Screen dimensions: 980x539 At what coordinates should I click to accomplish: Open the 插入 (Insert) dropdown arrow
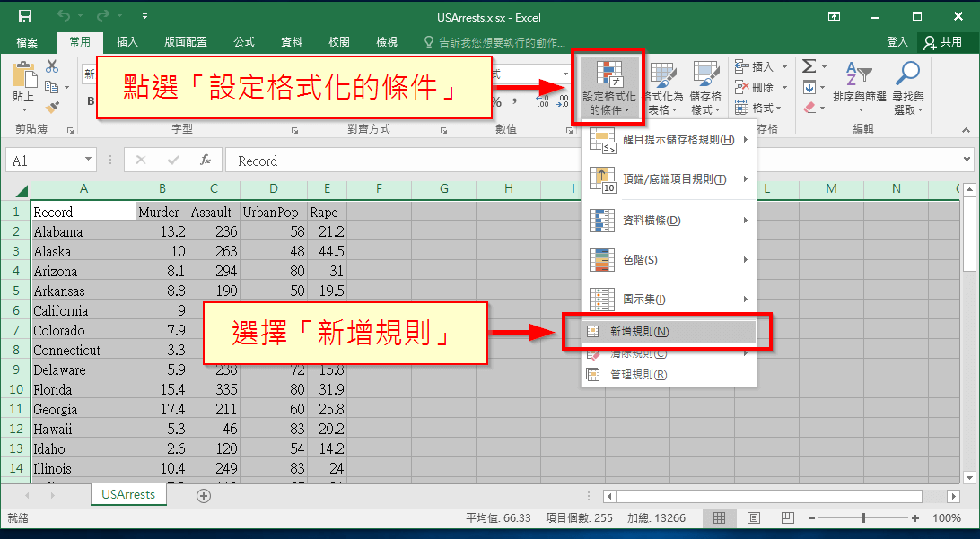pyautogui.click(x=783, y=65)
